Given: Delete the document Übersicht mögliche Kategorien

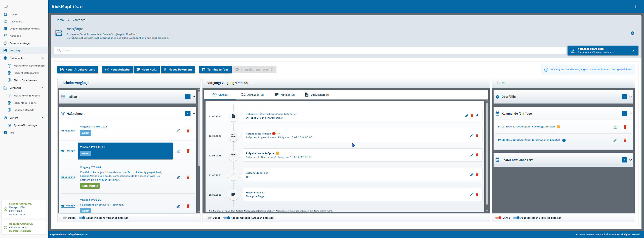Looking at the screenshot, I should point(472,116).
